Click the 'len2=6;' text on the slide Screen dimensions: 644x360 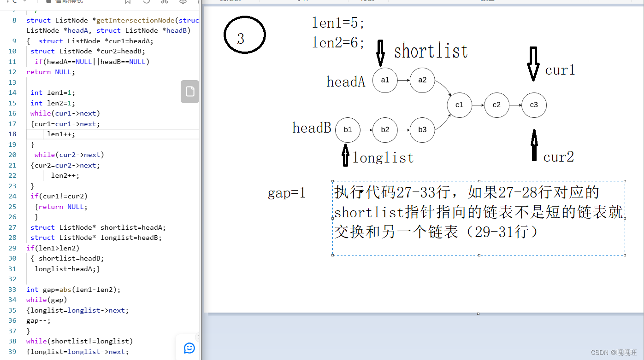pyautogui.click(x=339, y=43)
